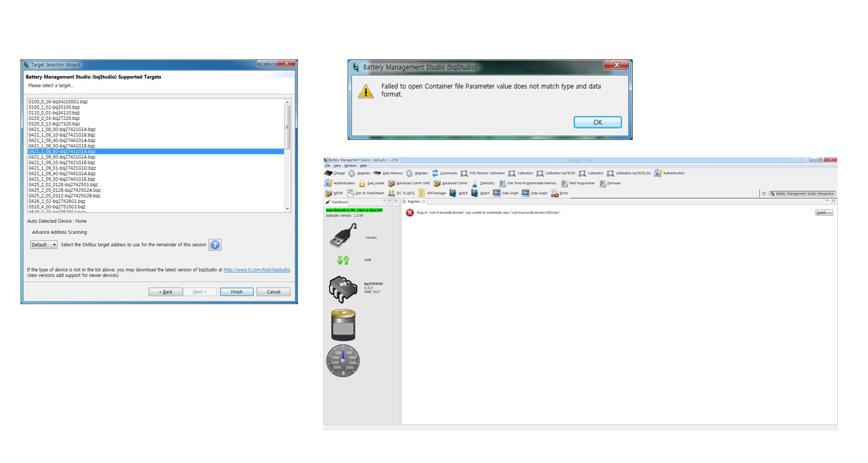The height and width of the screenshot is (463, 868).
Task: Click the bq27411G1C chip icon
Action: tap(343, 289)
